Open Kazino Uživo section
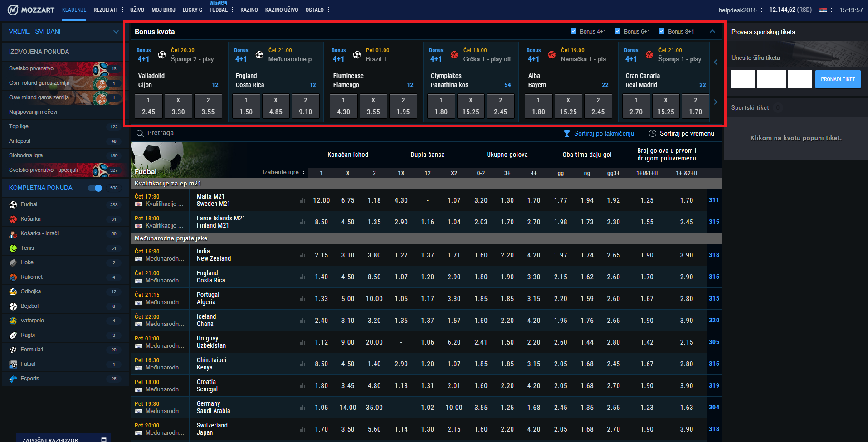Screen dimensions: 868x442 (x=282, y=10)
